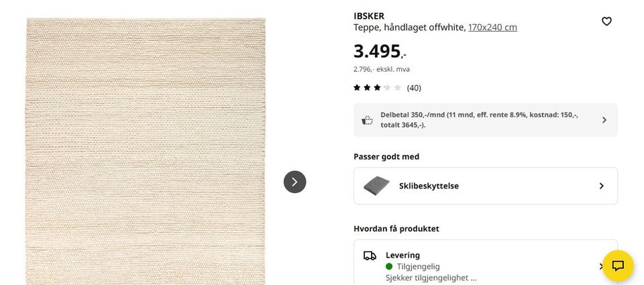
Task: Click the Levering delivery label
Action: tap(402, 255)
